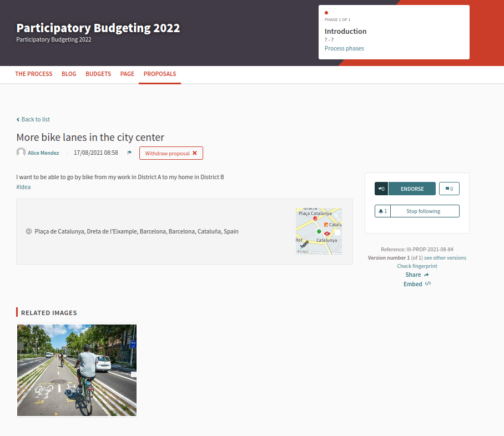Go to the Page tab
The width and height of the screenshot is (504, 436).
tap(127, 74)
